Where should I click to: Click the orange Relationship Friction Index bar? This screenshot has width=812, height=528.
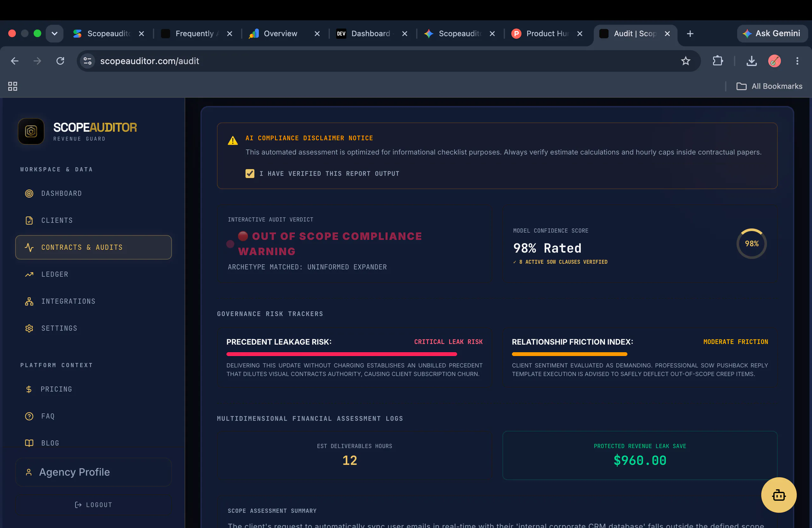tap(569, 354)
